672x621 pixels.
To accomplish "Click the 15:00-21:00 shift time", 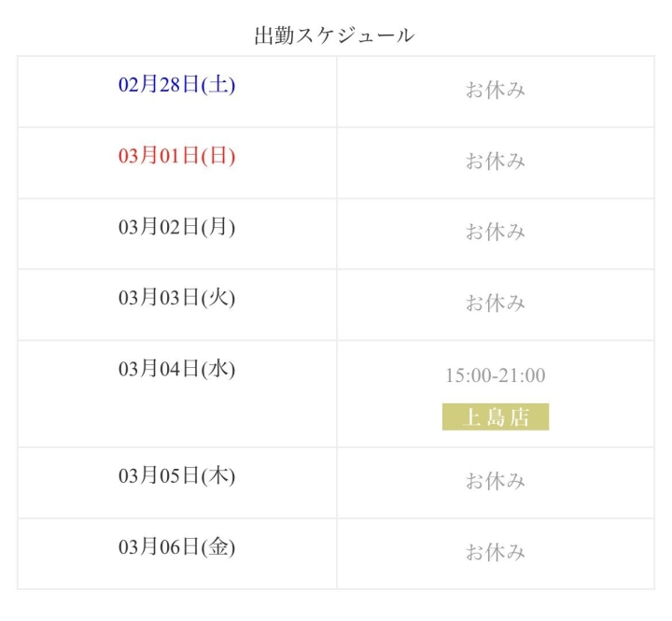I will (x=495, y=375).
